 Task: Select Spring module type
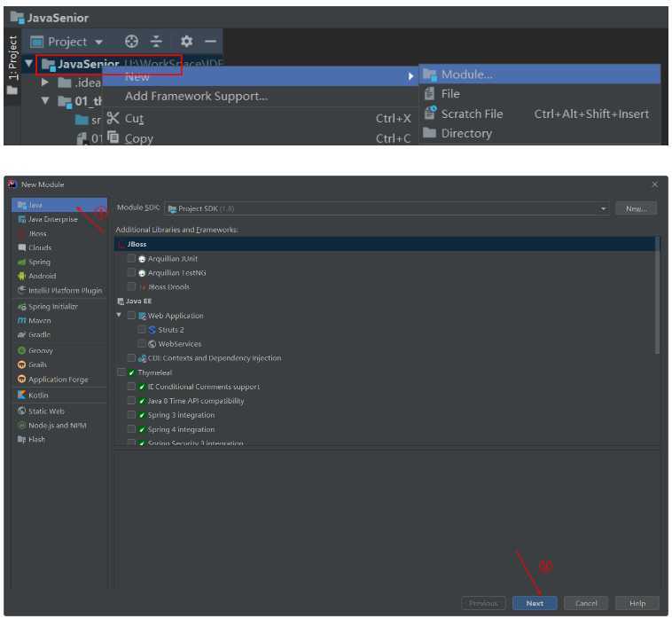tap(59, 262)
